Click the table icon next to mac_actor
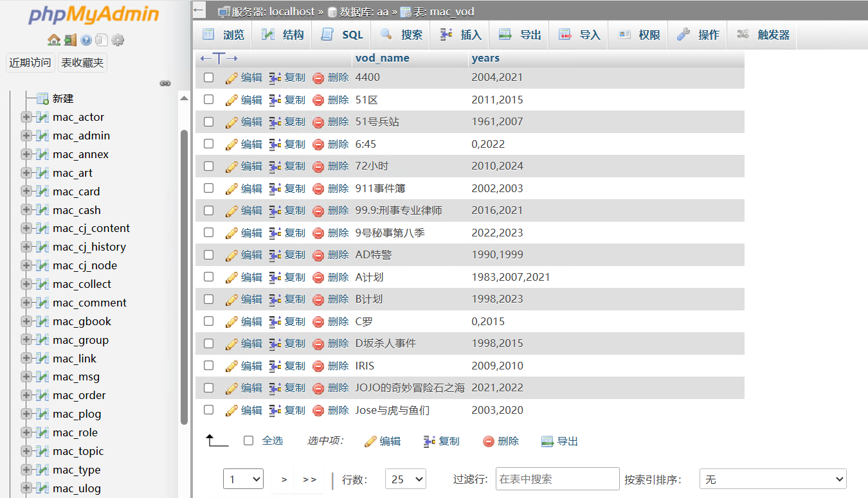 click(42, 117)
